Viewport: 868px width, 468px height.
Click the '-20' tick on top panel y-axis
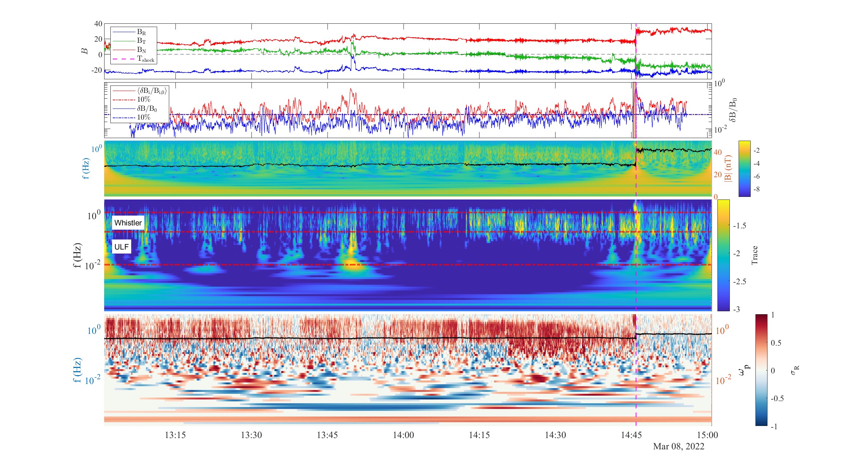[x=96, y=70]
